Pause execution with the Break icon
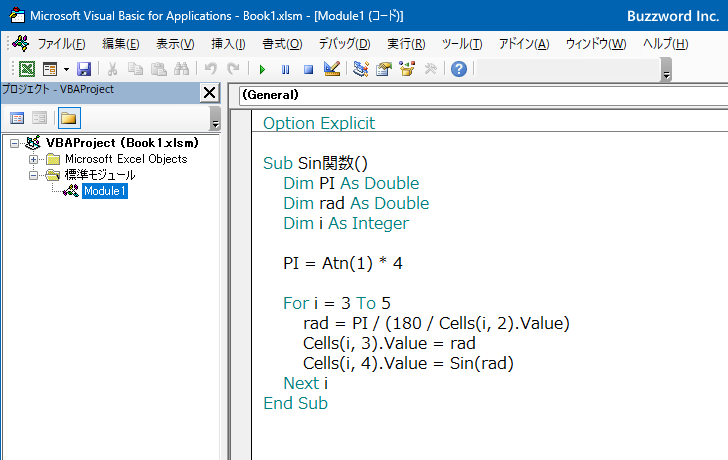Image resolution: width=728 pixels, height=460 pixels. click(286, 70)
